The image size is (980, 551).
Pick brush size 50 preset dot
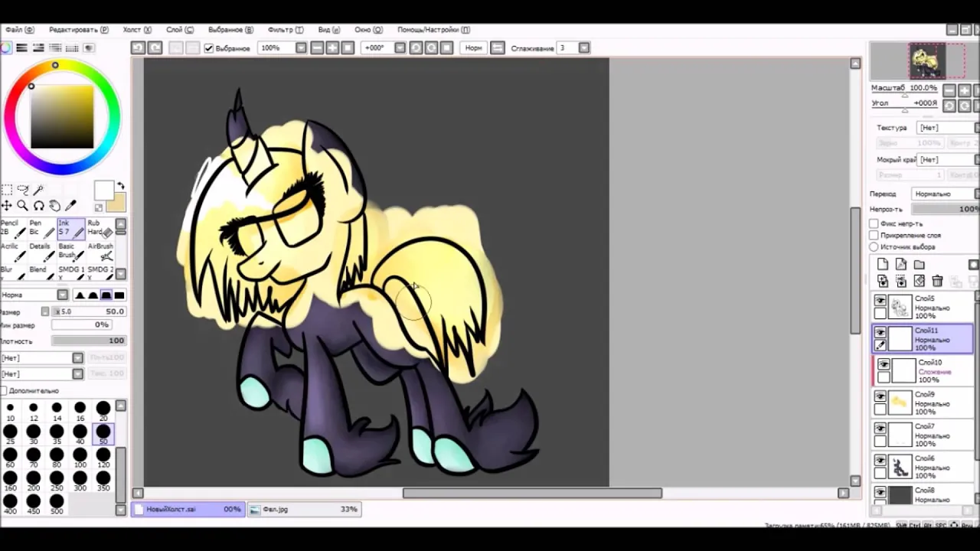click(103, 433)
